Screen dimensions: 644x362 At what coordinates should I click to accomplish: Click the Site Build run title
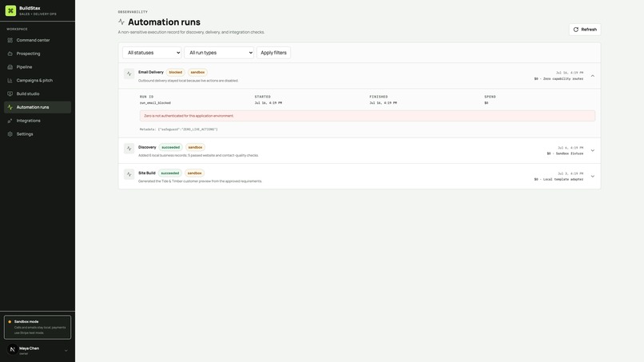coord(147,173)
